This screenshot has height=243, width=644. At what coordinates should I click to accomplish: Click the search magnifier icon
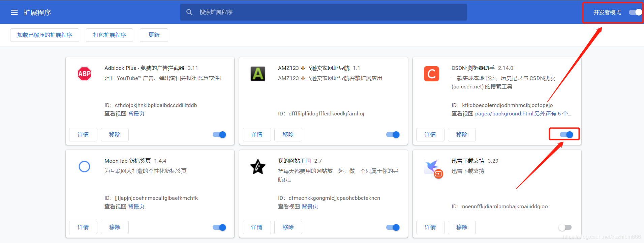[189, 12]
